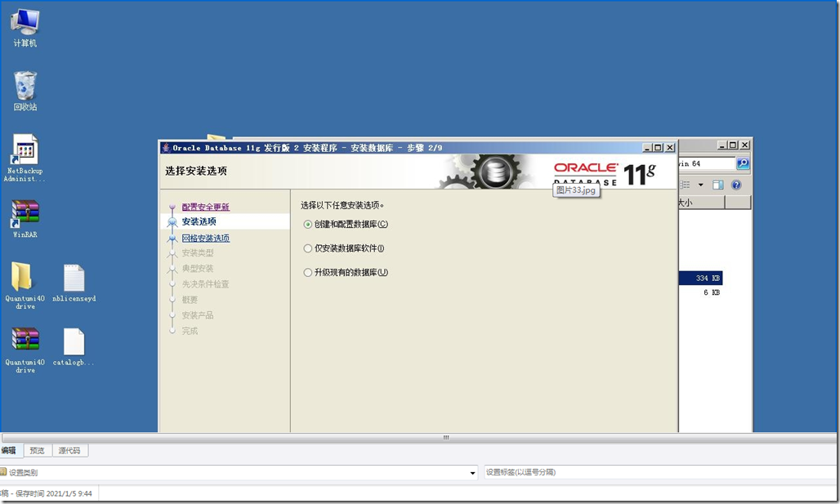Image resolution: width=840 pixels, height=504 pixels.
Task: Open the 回收站 recycle bin icon
Action: pyautogui.click(x=25, y=91)
